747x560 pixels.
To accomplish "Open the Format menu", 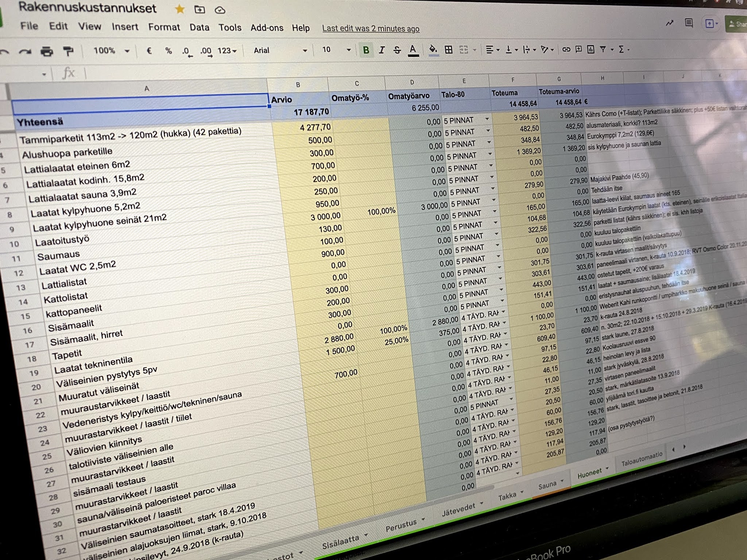I will tap(164, 27).
